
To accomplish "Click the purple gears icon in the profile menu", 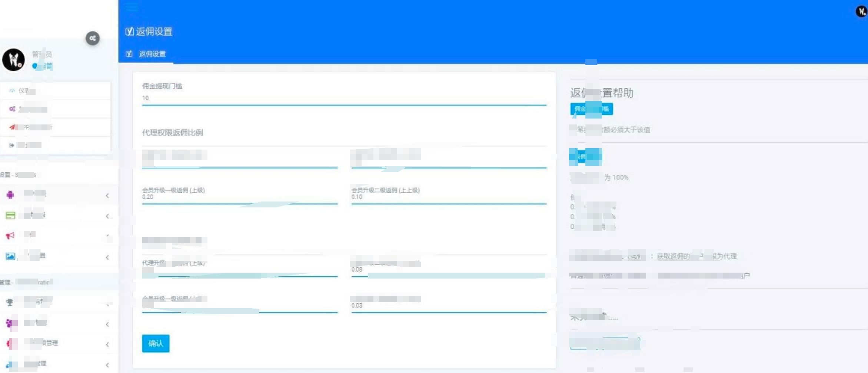I will (x=12, y=109).
